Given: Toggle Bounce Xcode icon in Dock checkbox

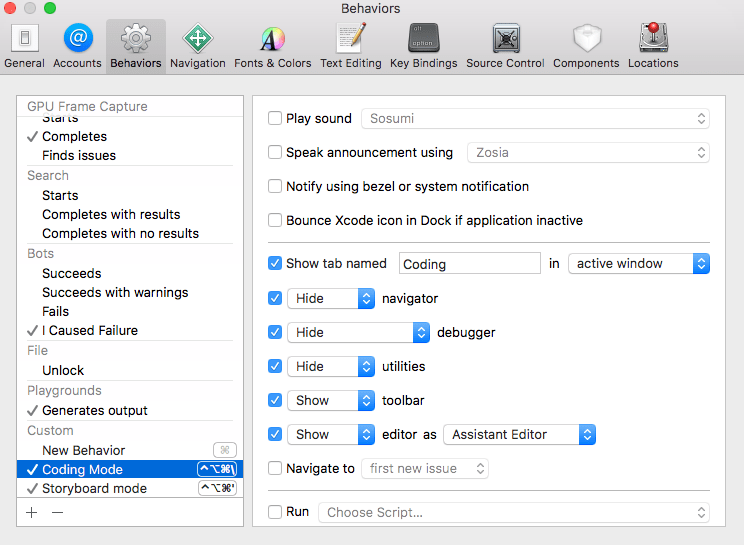Looking at the screenshot, I should point(275,220).
